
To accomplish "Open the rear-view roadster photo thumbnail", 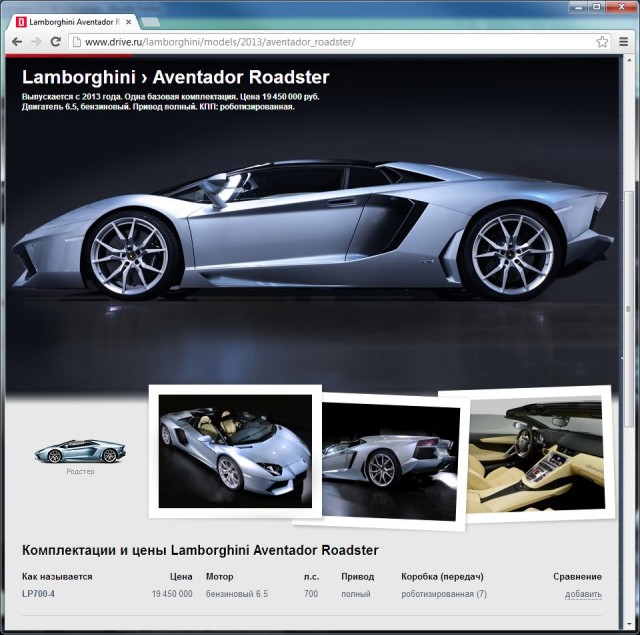I will (391, 462).
